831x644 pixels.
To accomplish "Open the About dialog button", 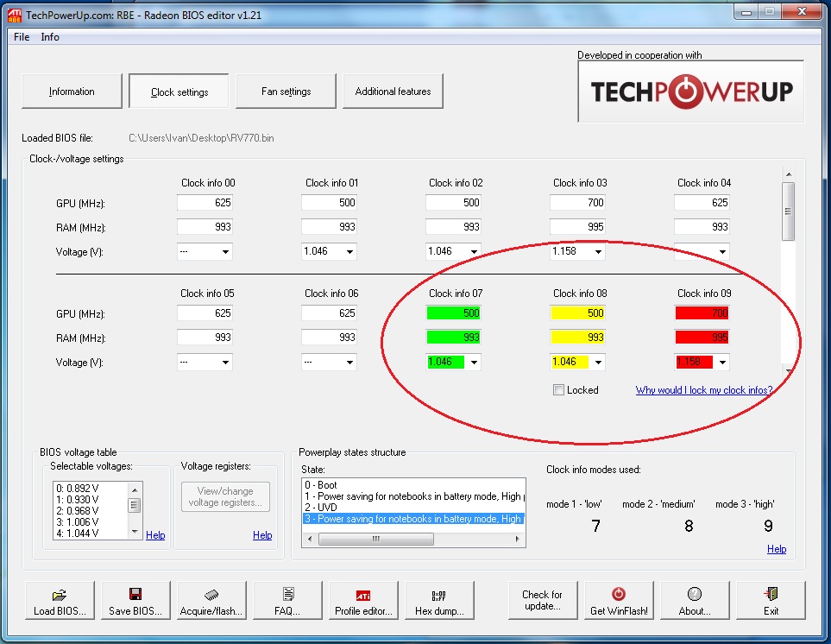I will click(x=695, y=601).
